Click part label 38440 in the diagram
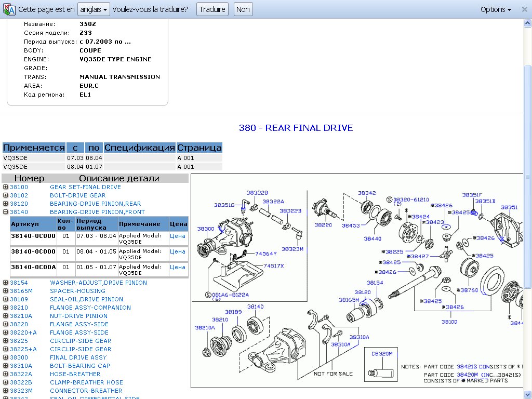 pyautogui.click(x=372, y=238)
